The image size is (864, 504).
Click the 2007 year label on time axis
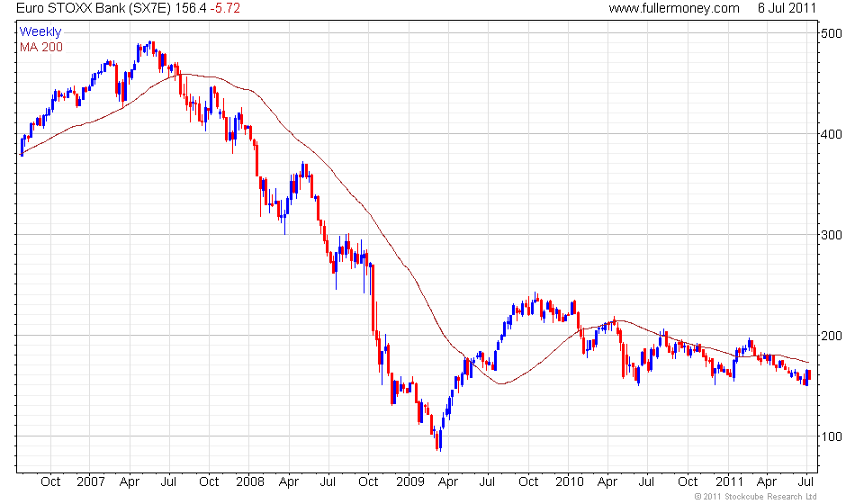tap(90, 482)
